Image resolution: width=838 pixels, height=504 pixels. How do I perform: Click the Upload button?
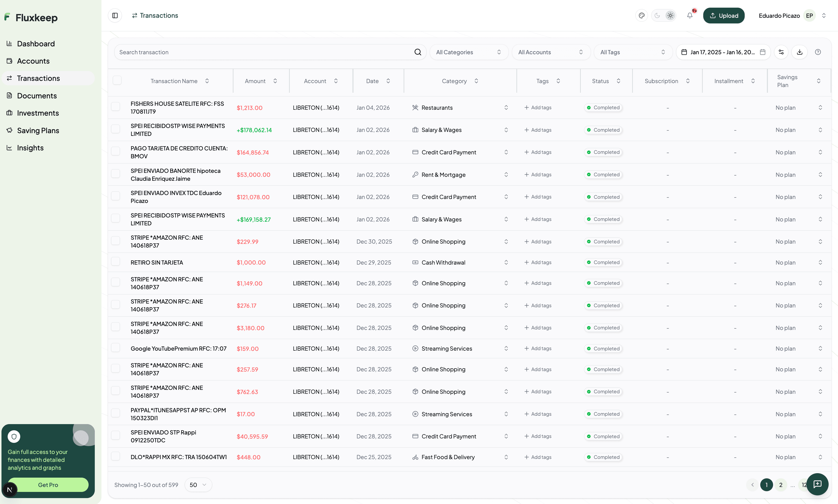click(724, 15)
